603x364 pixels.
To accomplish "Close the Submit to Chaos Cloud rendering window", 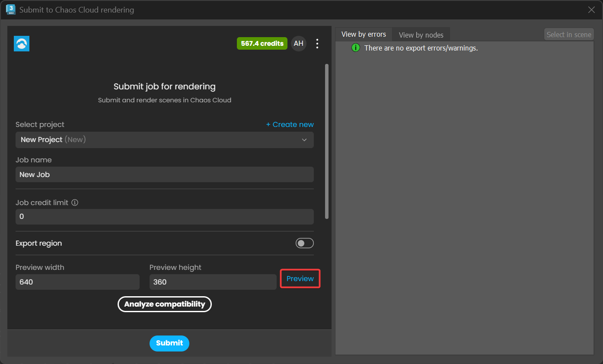I will pos(592,9).
